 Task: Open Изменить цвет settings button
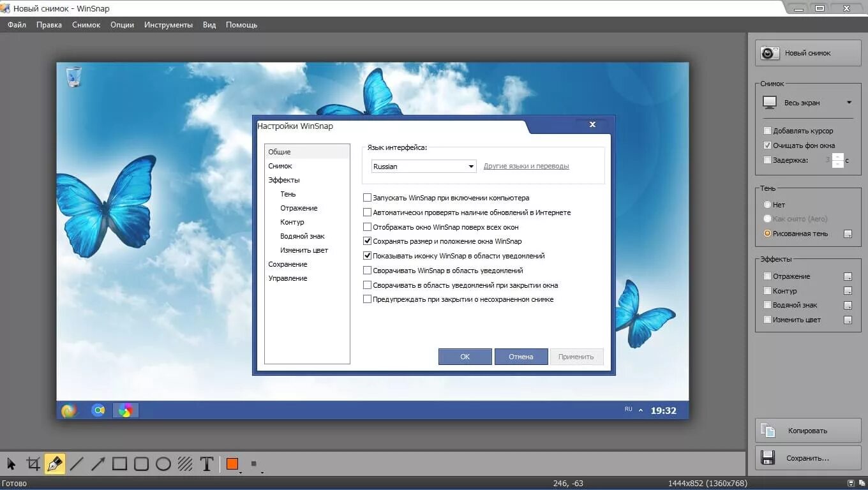click(848, 320)
